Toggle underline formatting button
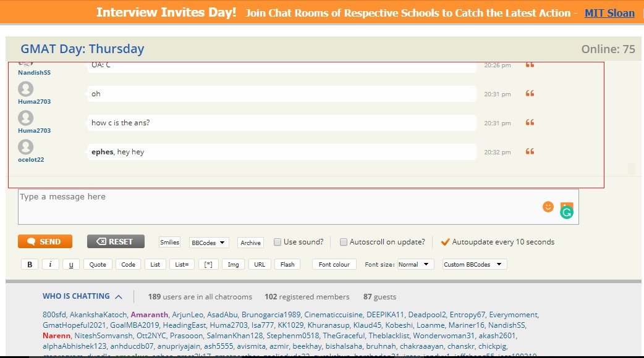The height and width of the screenshot is (358, 644). pyautogui.click(x=71, y=264)
